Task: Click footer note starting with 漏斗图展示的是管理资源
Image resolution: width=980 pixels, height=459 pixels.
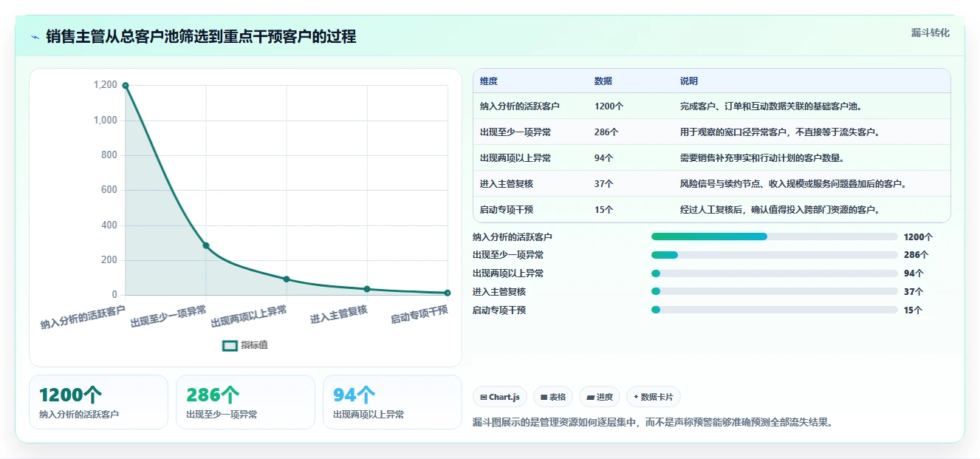Action: coord(653,423)
